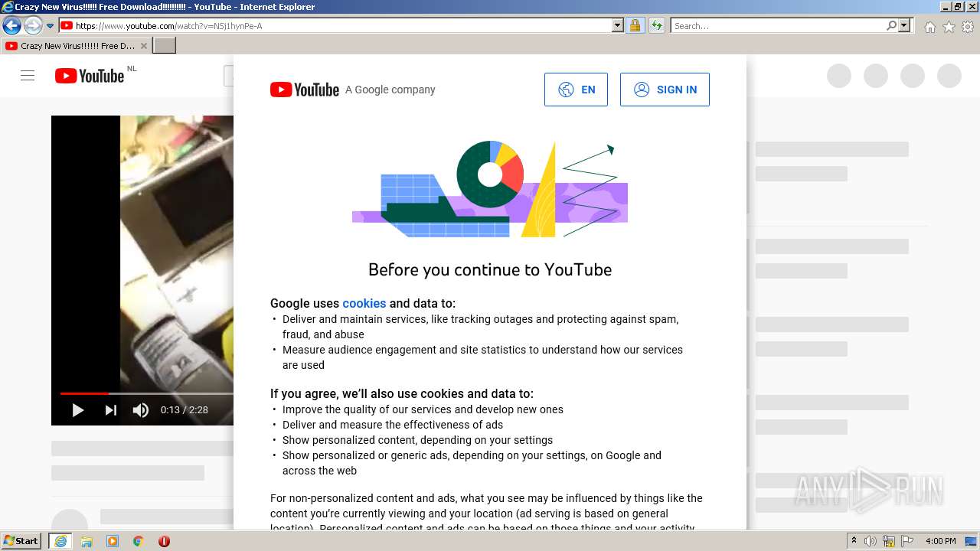Screen dimensions: 980x551
Task: Click the IE Search box
Action: [778, 25]
